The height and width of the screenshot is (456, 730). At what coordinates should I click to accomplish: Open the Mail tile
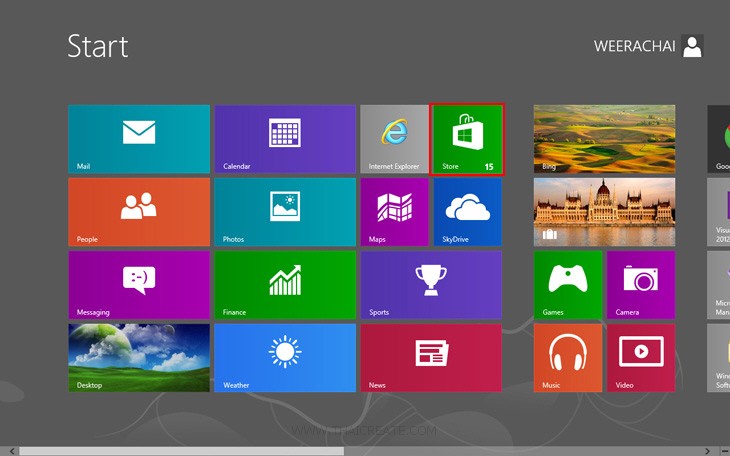tap(139, 139)
